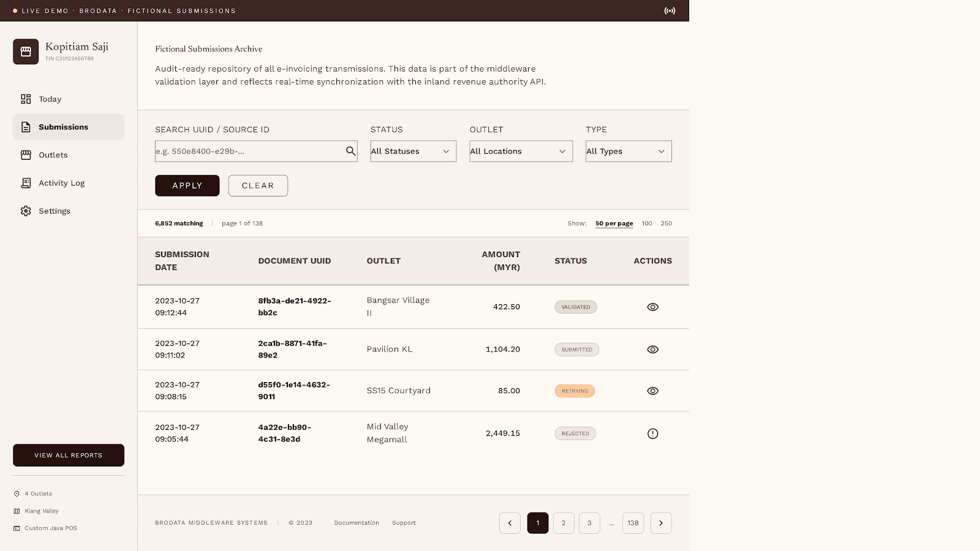Go to page 3
This screenshot has height=551, width=980.
pos(589,523)
